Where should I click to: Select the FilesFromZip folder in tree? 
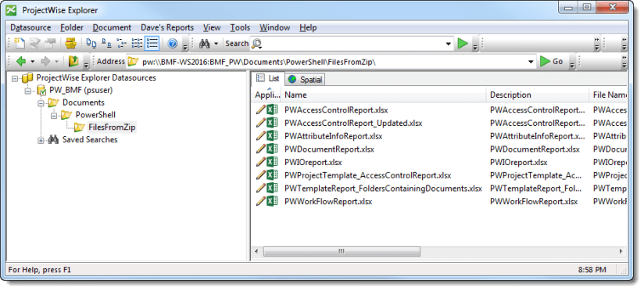(112, 128)
